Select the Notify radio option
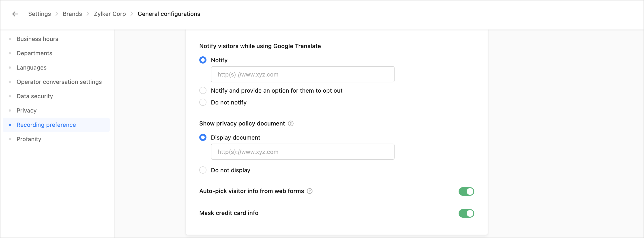 (203, 60)
